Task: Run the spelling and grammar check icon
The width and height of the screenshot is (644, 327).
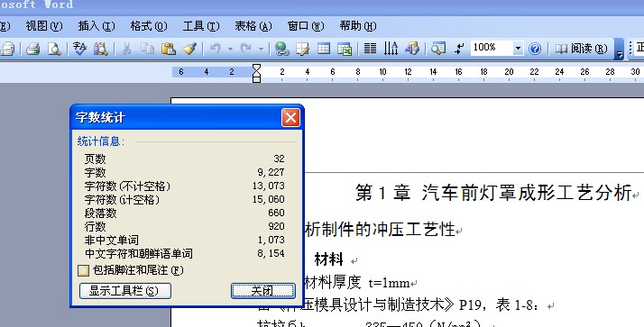Action: pos(79,49)
